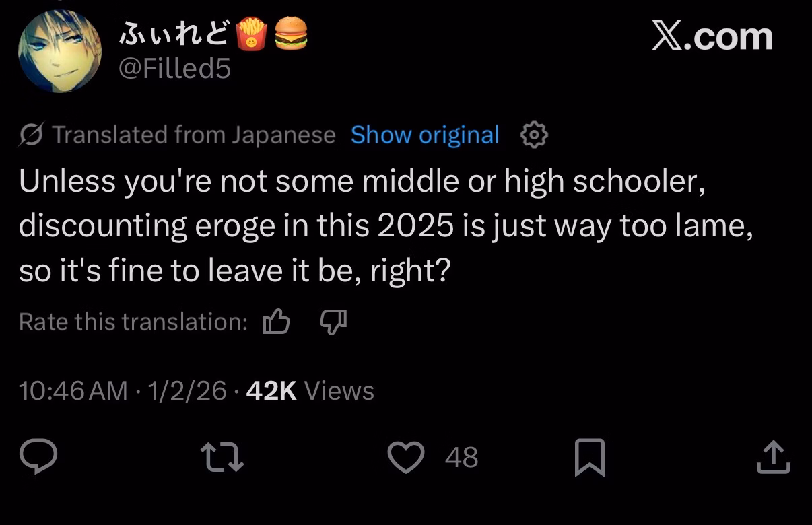Image resolution: width=812 pixels, height=525 pixels.
Task: Click the 10:46 AM timestamp
Action: coord(73,391)
